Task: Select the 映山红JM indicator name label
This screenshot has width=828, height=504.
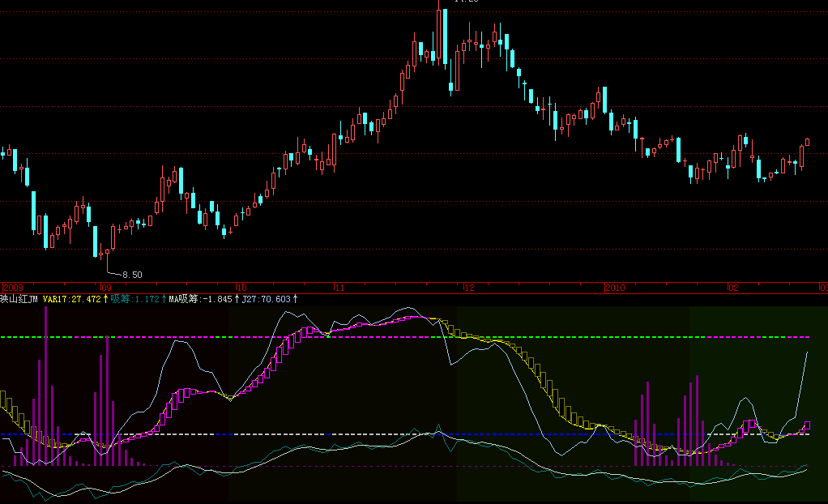Action: click(19, 299)
